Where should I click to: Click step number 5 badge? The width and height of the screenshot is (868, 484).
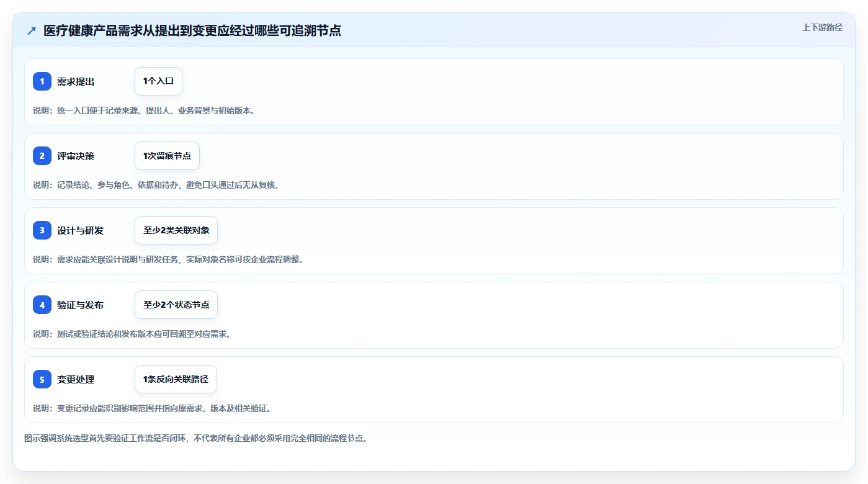[x=42, y=379]
